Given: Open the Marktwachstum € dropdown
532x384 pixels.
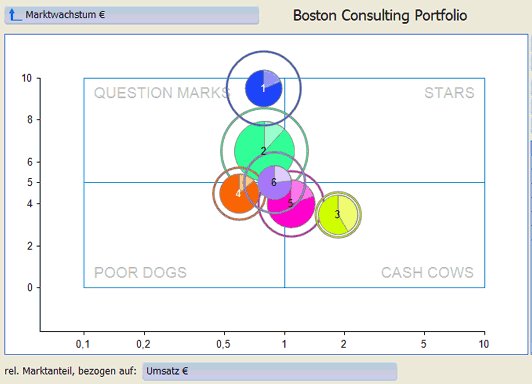Looking at the screenshot, I should pos(132,15).
